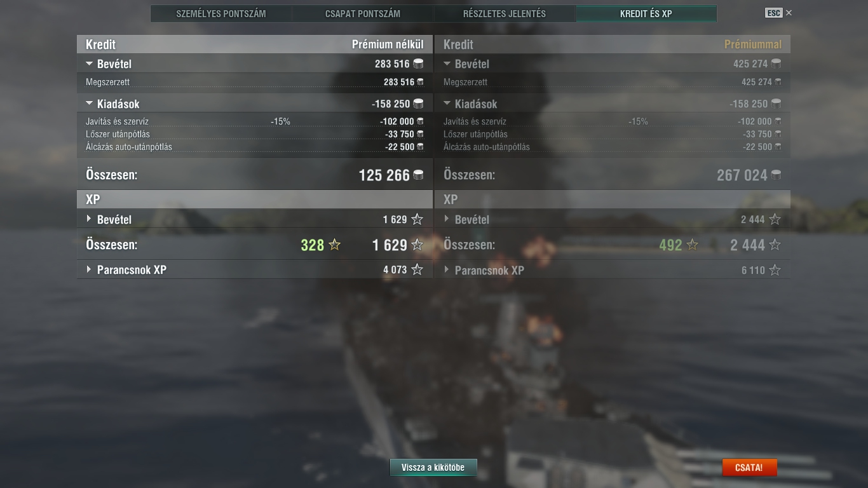Click the coin icon beside premium total 267 024
The image size is (868, 488).
[x=776, y=175]
